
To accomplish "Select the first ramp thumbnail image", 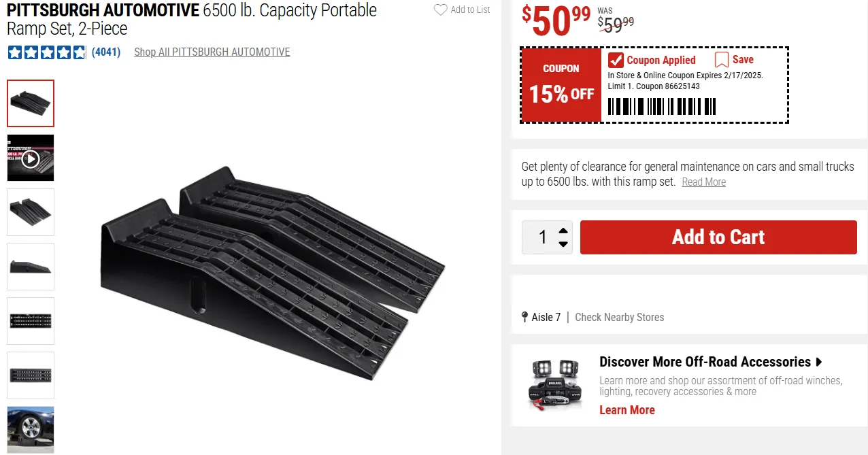I will [31, 103].
